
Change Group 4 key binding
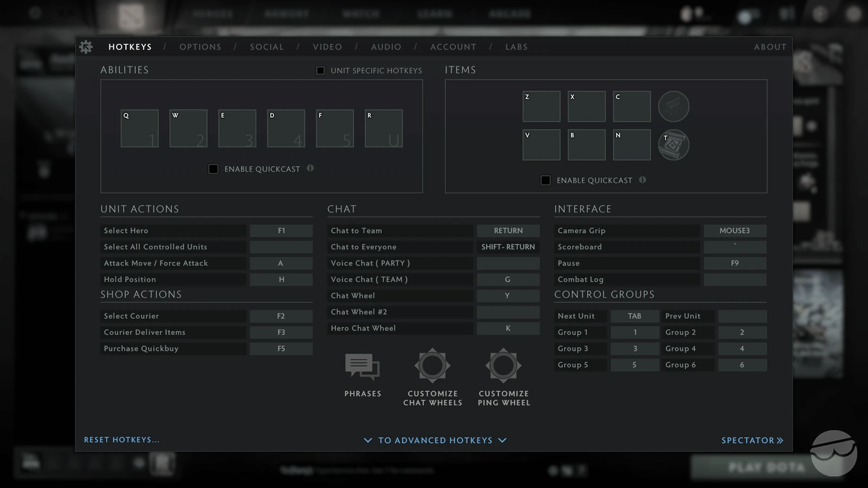pos(742,349)
